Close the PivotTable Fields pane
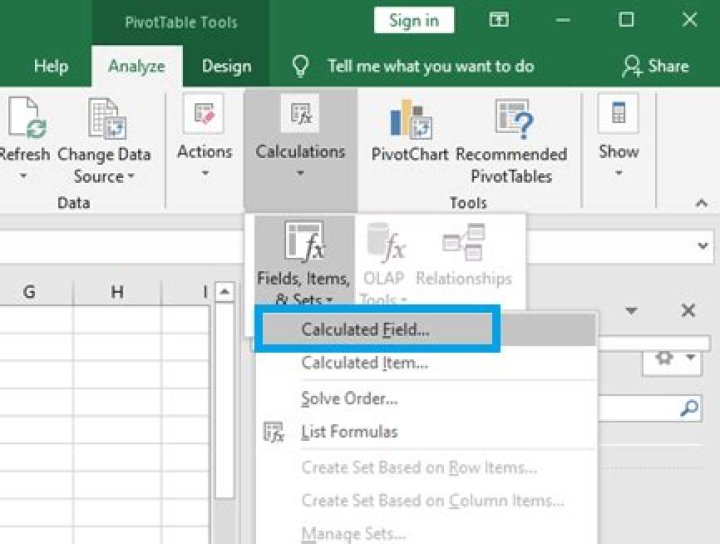Image resolution: width=720 pixels, height=544 pixels. (x=688, y=311)
